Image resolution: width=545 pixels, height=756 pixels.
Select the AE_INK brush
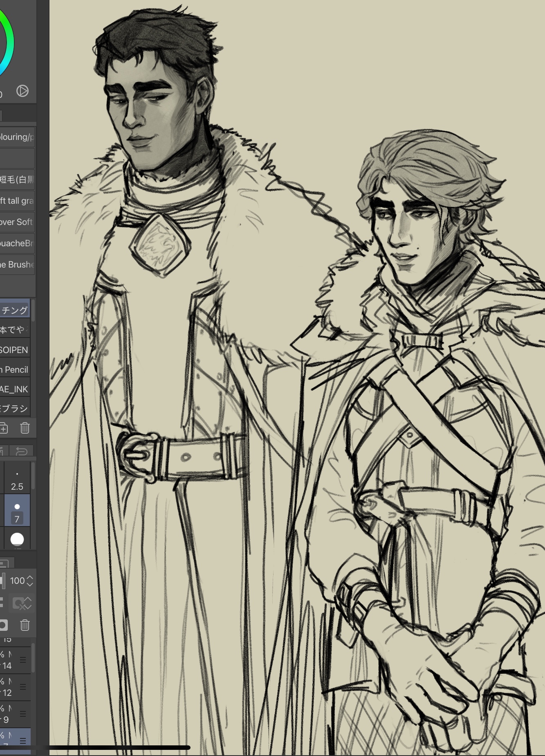(x=15, y=389)
